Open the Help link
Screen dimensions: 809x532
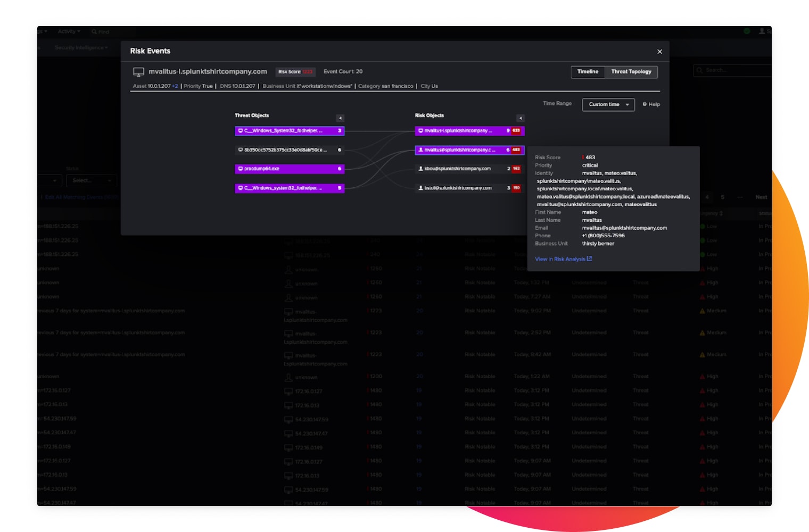pyautogui.click(x=651, y=104)
